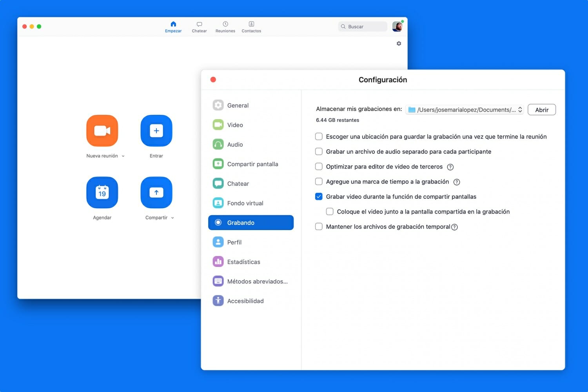Viewport: 588px width, 392px height.
Task: Check Mantener los archivos de grabación temporal
Action: pyautogui.click(x=319, y=227)
